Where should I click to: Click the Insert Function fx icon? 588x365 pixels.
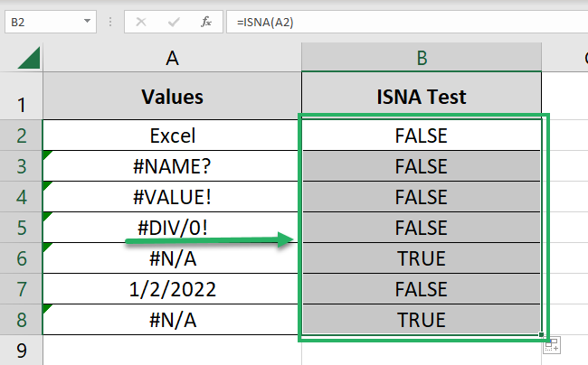click(x=206, y=19)
